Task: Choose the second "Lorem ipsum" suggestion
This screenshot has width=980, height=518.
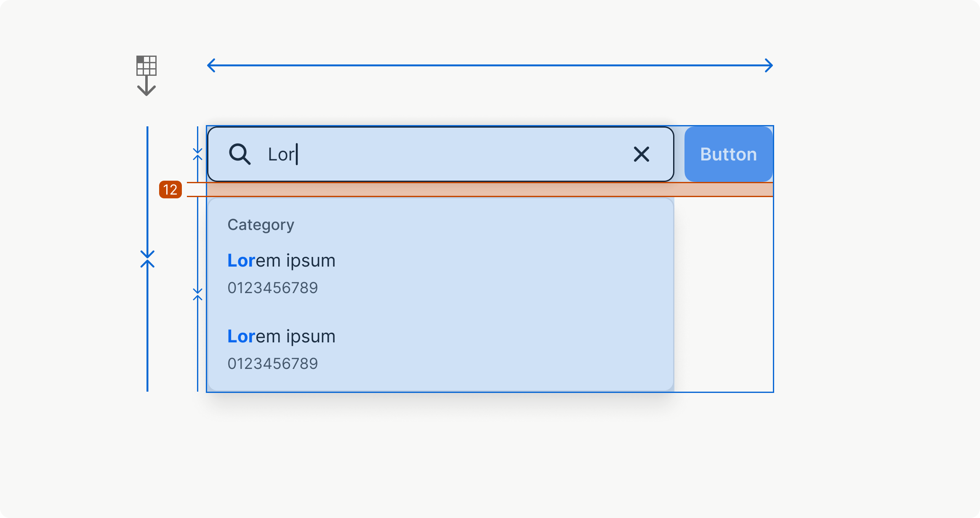Action: (x=281, y=336)
